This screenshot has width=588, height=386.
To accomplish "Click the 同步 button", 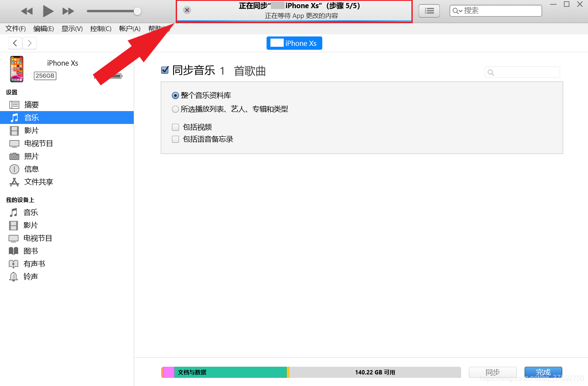I will click(493, 372).
